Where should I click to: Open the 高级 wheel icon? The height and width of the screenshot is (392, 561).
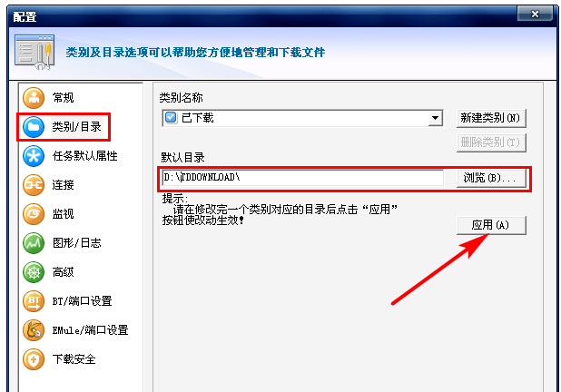point(34,272)
